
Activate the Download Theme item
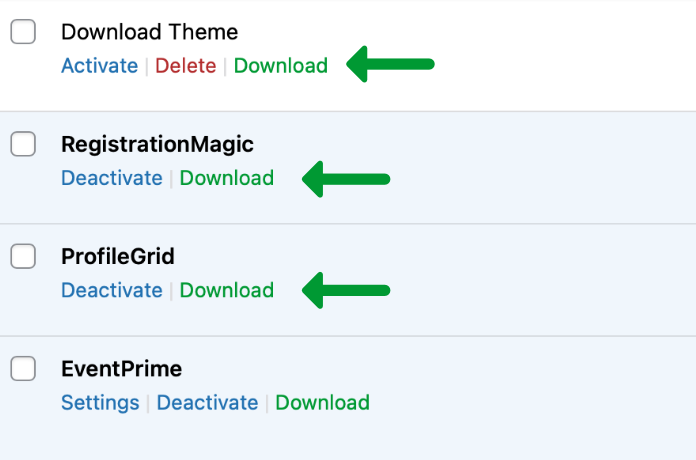click(x=99, y=66)
